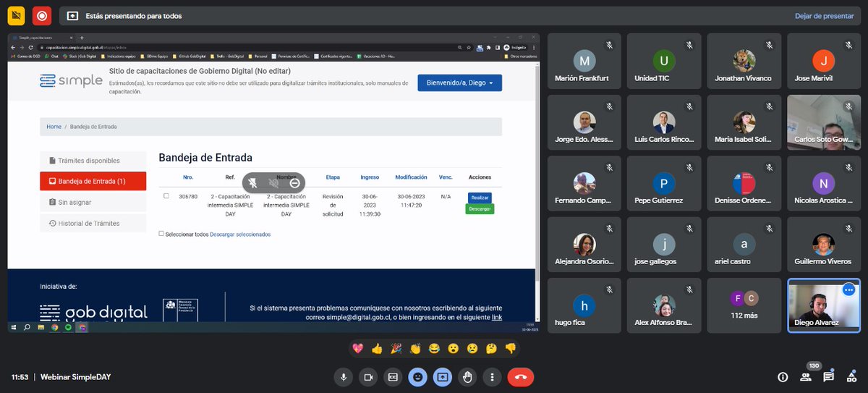Click the overlay muted-audio icon on presentation
Image resolution: width=868 pixels, height=393 pixels.
pyautogui.click(x=274, y=183)
